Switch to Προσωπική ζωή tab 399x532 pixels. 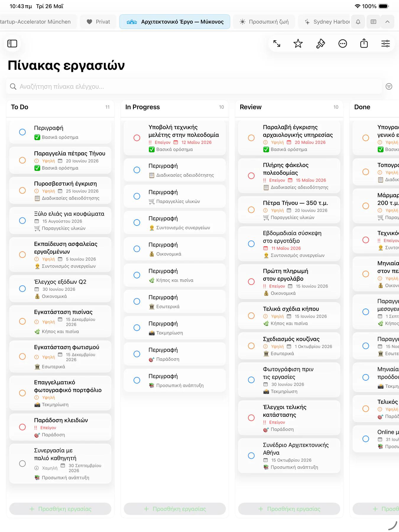(264, 22)
